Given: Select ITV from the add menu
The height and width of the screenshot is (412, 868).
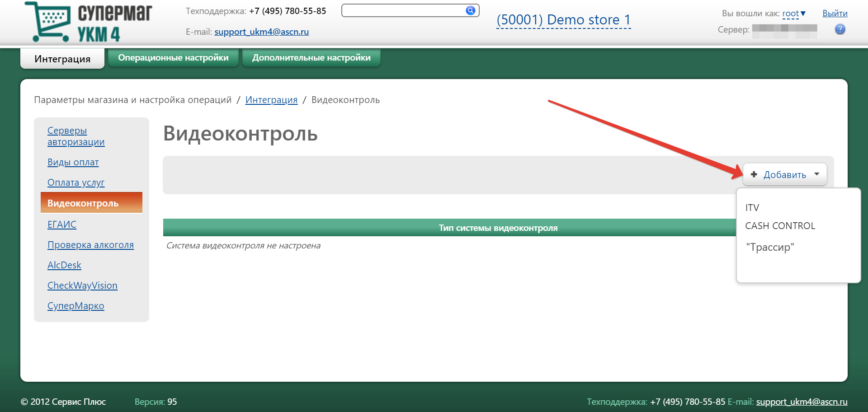Looking at the screenshot, I should (x=752, y=208).
